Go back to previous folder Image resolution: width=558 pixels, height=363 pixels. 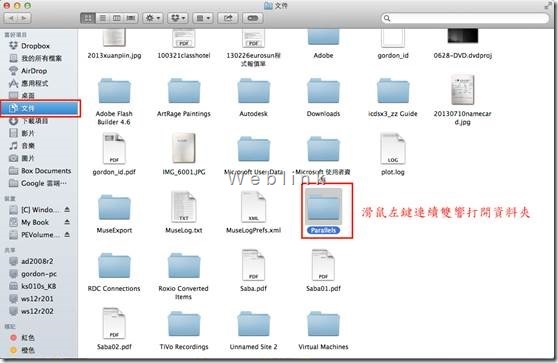pyautogui.click(x=11, y=18)
